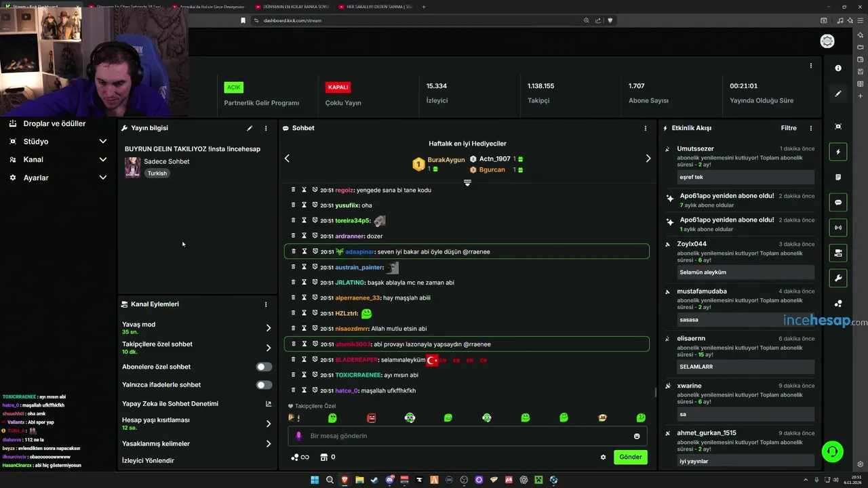Viewport: 868px width, 488px height.
Task: Click the pencil edit icon in right sidebar
Action: pos(838,94)
